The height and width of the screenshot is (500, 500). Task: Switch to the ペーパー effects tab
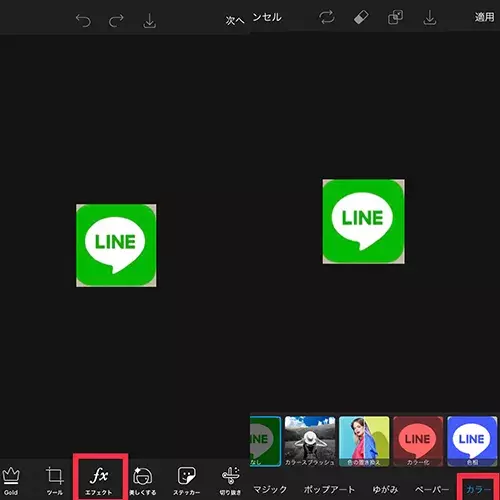(432, 489)
